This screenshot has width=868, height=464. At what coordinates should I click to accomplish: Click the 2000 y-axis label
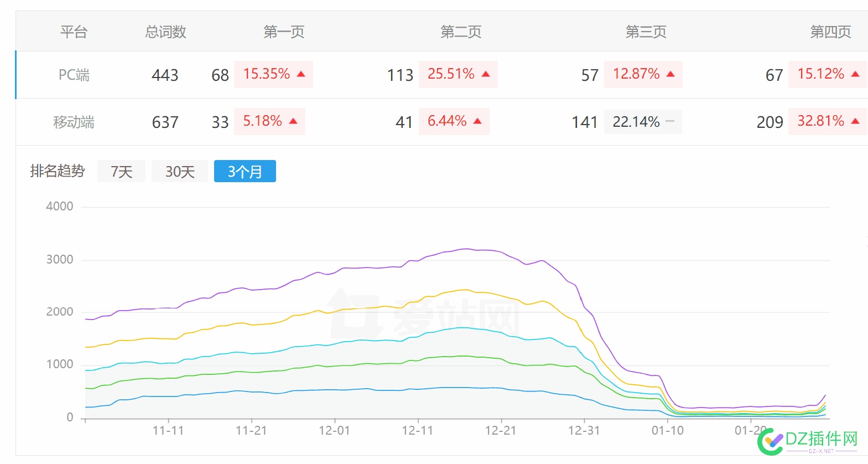(60, 312)
